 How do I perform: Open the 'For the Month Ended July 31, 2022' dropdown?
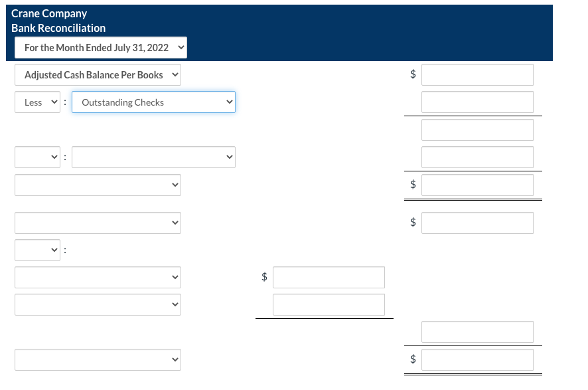(100, 48)
